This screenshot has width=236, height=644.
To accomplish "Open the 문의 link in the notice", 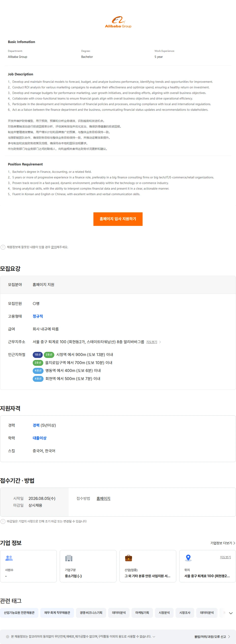I will pyautogui.click(x=54, y=247).
